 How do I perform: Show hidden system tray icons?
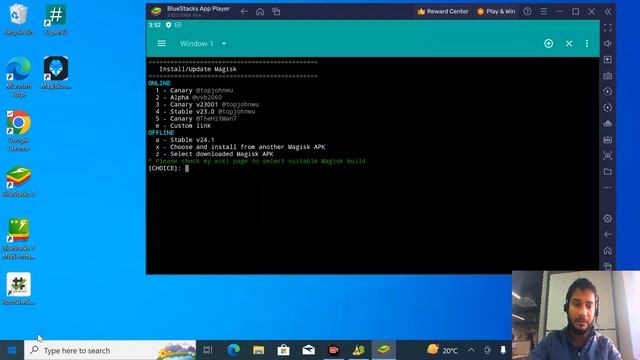(x=471, y=350)
